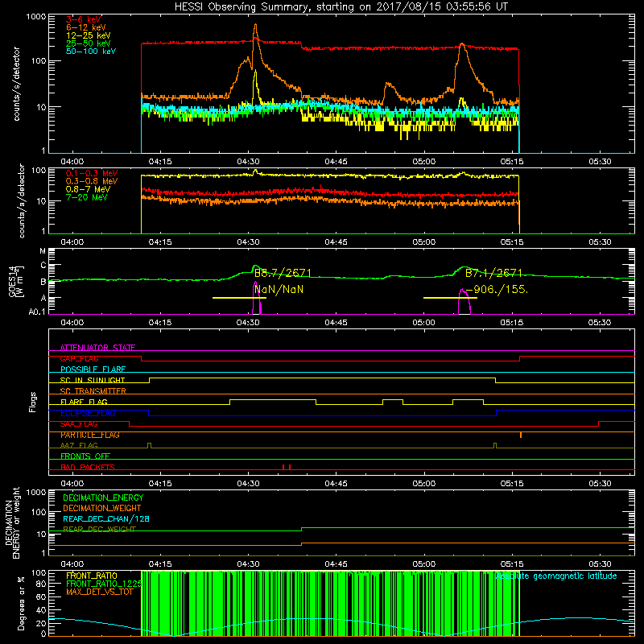Viewport: 644px width, 644px height.
Task: Select the cyan 50-100 keV legend label
Action: [91, 52]
